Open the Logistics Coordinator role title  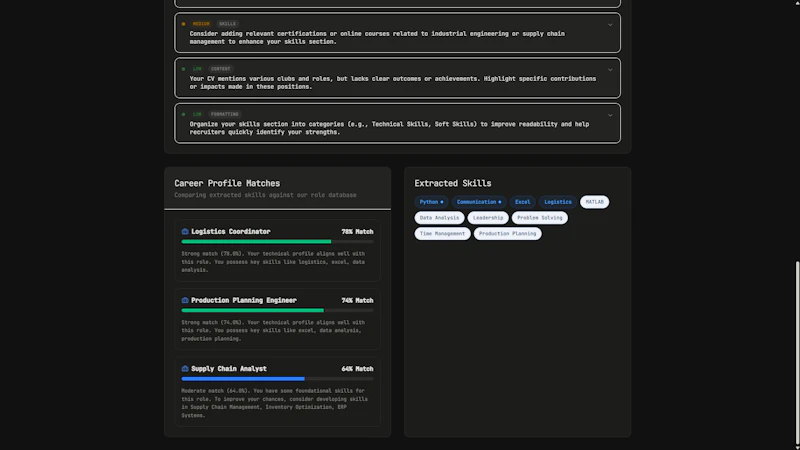(x=231, y=232)
